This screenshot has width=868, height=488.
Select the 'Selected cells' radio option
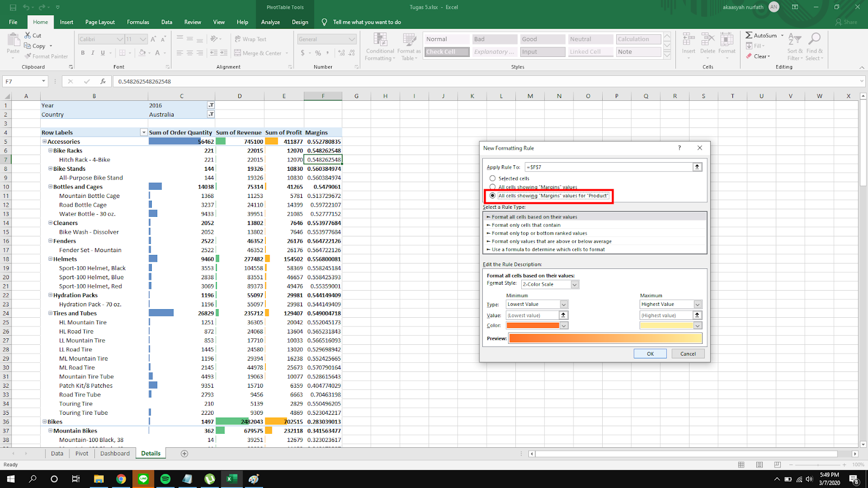point(493,178)
